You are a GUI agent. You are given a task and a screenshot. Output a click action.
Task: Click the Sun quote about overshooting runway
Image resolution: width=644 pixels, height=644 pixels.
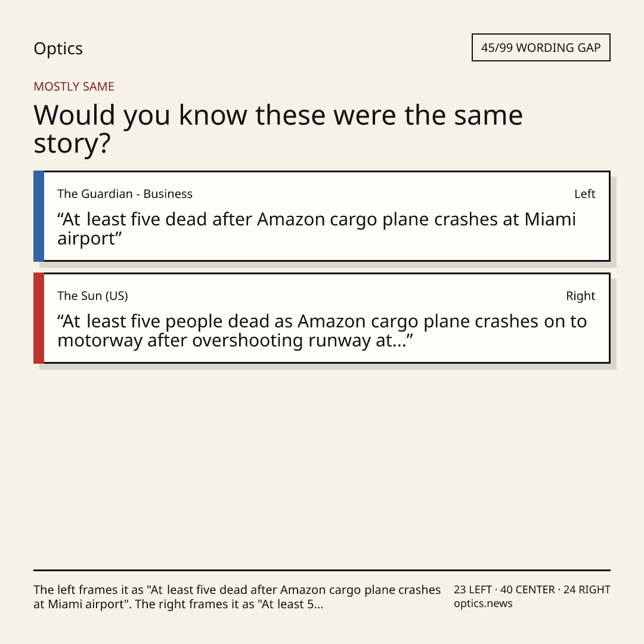[x=322, y=330]
